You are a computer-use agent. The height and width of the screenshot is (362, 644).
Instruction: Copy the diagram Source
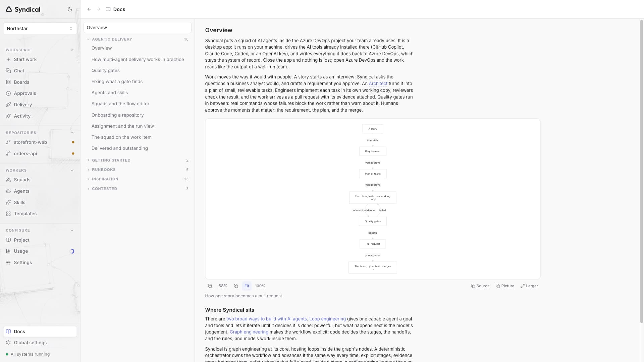click(x=480, y=286)
